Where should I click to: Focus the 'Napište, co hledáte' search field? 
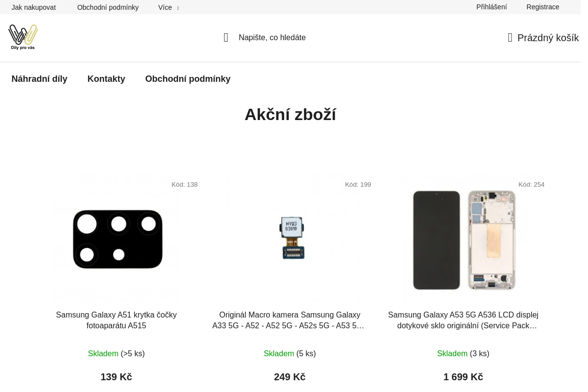(x=272, y=38)
